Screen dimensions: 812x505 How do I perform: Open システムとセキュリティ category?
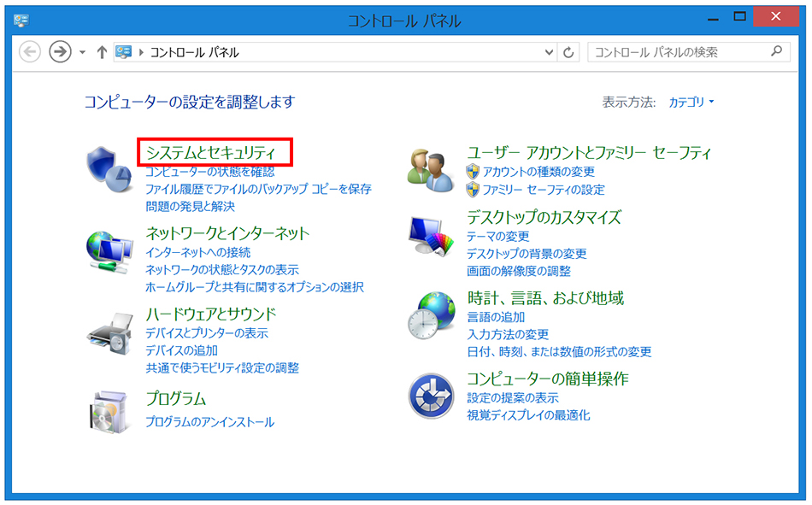pos(210,152)
